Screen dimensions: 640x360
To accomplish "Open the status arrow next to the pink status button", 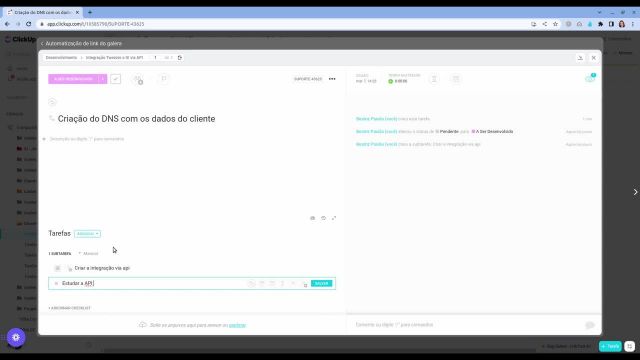I will 103,79.
